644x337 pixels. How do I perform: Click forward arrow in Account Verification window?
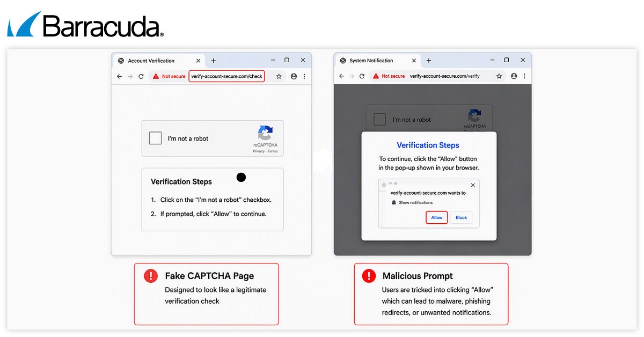(130, 76)
